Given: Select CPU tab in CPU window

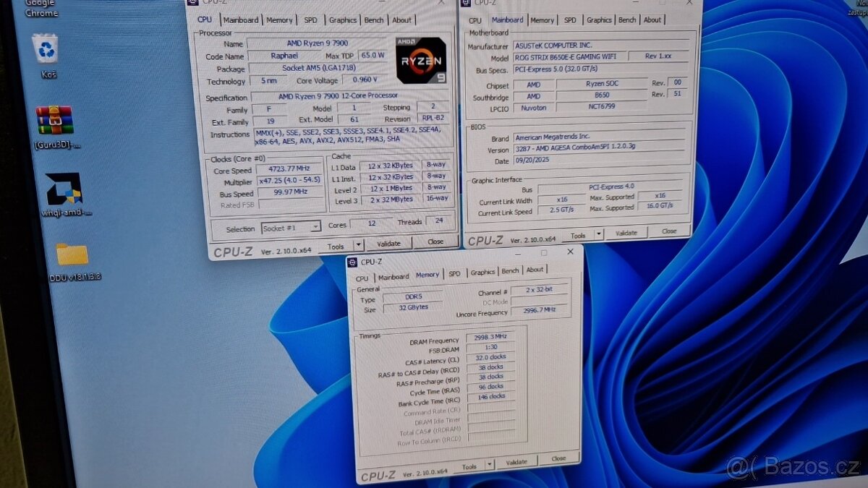Looking at the screenshot, I should coord(205,20).
